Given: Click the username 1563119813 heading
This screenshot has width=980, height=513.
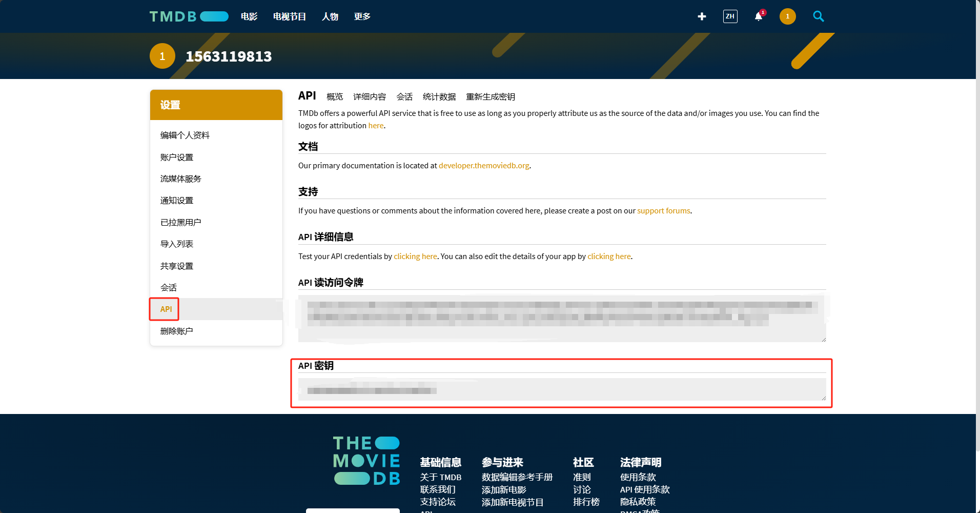Looking at the screenshot, I should click(x=229, y=56).
